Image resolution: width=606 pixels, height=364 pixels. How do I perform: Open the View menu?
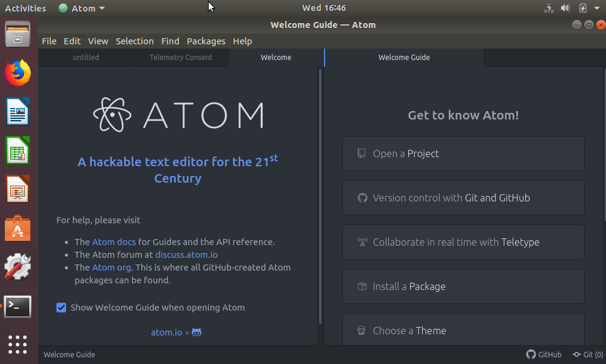click(x=98, y=41)
